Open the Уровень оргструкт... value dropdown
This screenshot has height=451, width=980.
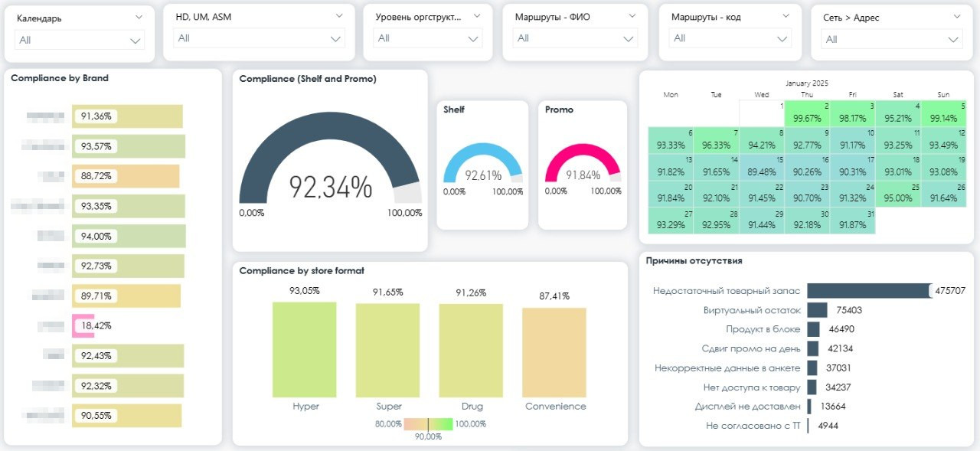[428, 38]
